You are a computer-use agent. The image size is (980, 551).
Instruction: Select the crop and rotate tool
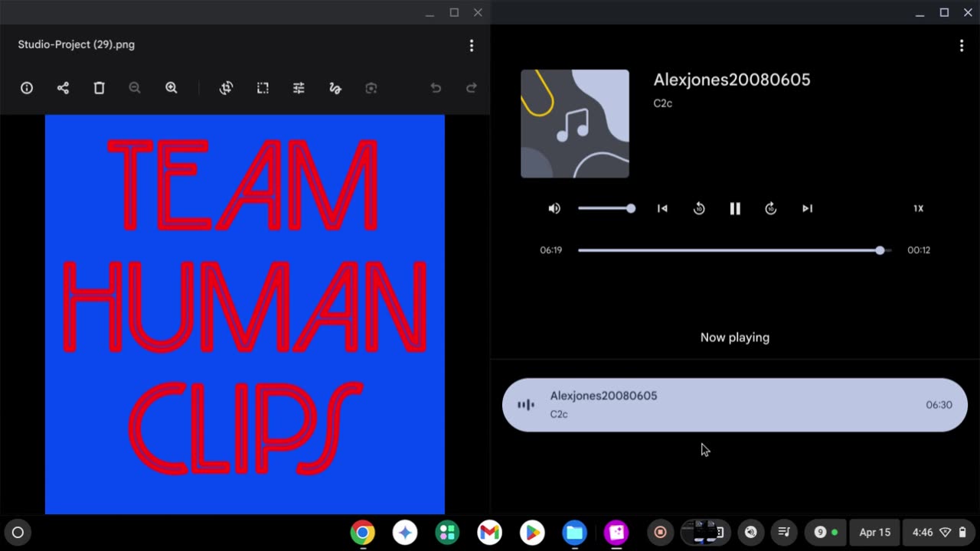[226, 88]
